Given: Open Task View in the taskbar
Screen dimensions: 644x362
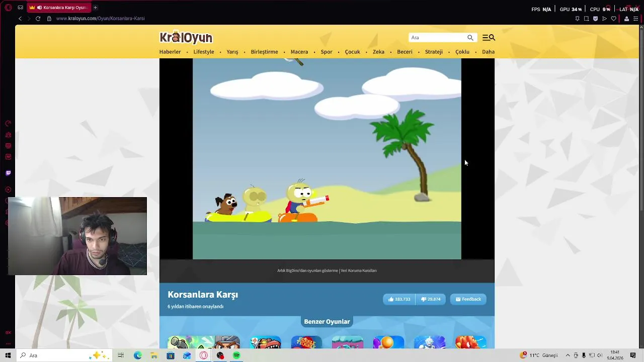Looking at the screenshot, I should (x=121, y=355).
